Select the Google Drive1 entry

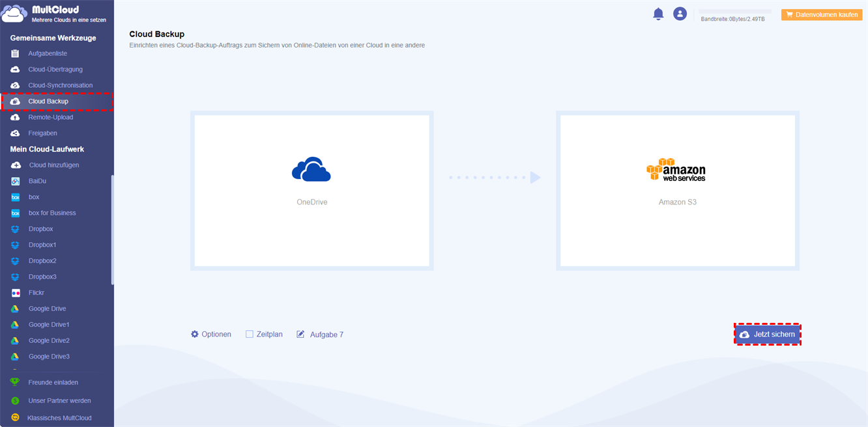point(49,325)
